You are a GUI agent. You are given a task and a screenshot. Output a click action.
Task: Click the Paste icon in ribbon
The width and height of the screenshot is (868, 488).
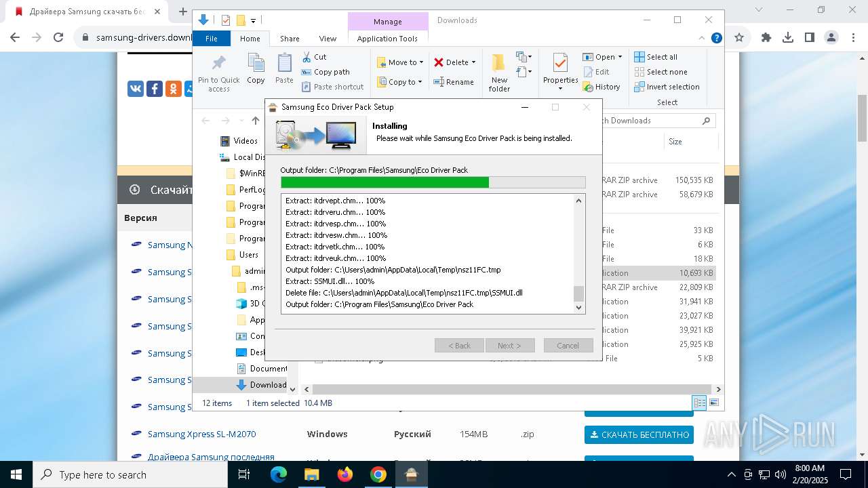coord(284,63)
